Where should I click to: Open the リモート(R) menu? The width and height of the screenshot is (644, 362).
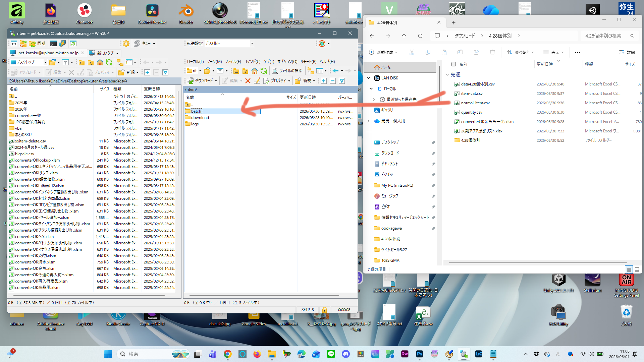(308, 62)
